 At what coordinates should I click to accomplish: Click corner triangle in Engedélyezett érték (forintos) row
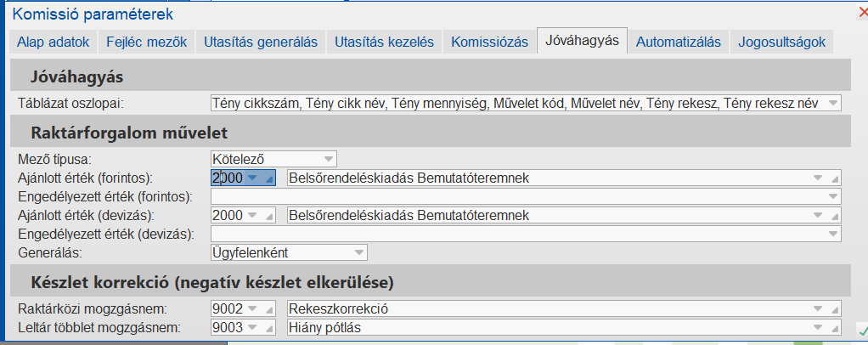click(835, 197)
